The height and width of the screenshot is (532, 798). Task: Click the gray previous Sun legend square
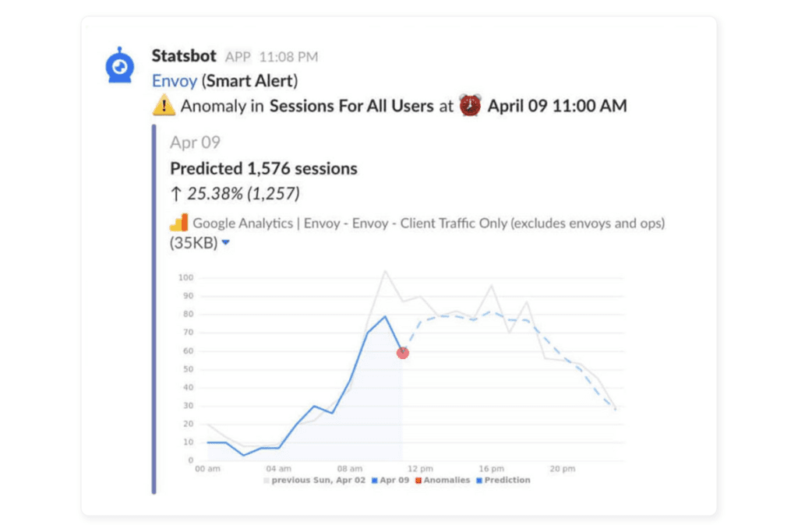266,481
